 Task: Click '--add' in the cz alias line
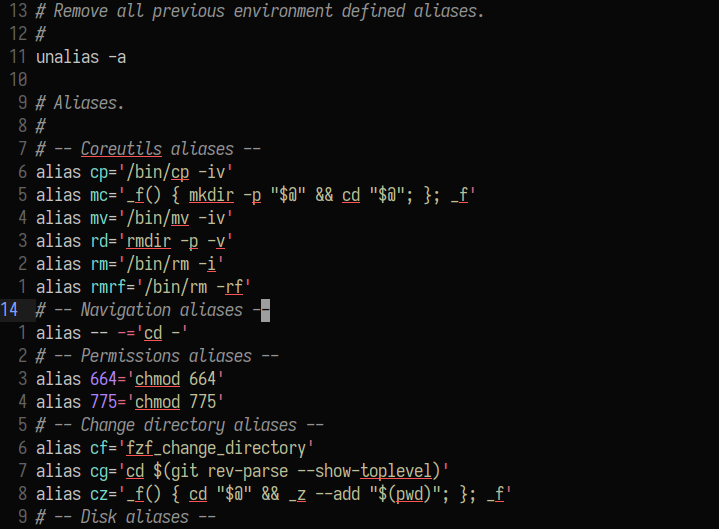[337, 494]
